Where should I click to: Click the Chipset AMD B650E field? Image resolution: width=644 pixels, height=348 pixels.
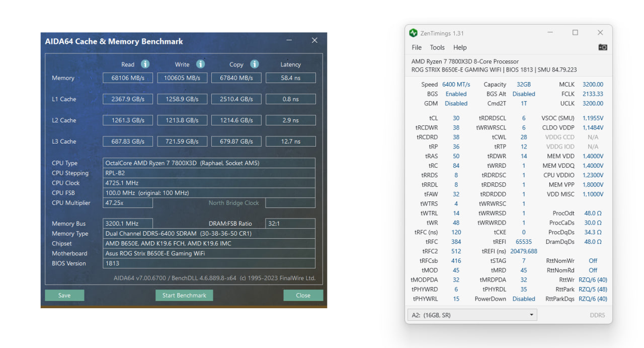pyautogui.click(x=209, y=243)
